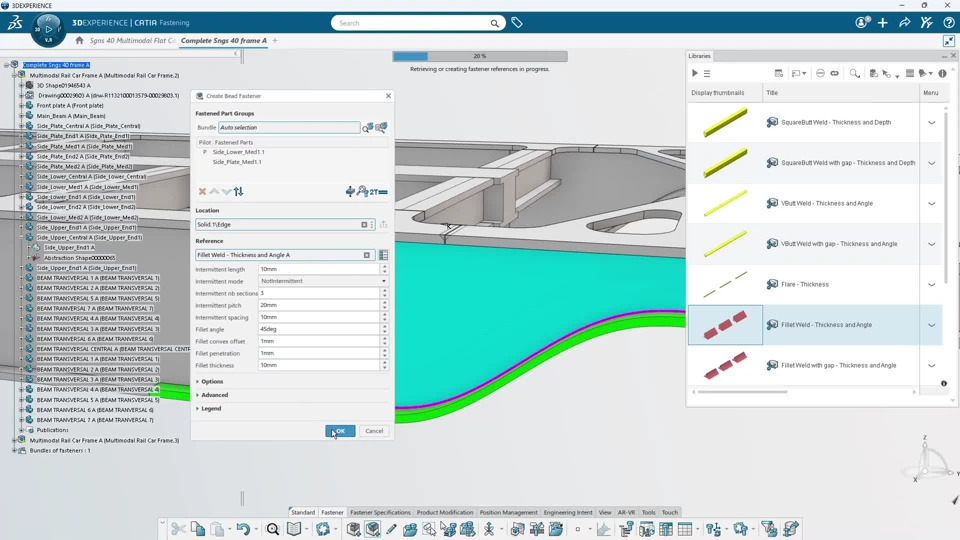Click the hamburger list icon in Libraries
This screenshot has height=540, width=960.
tap(707, 73)
